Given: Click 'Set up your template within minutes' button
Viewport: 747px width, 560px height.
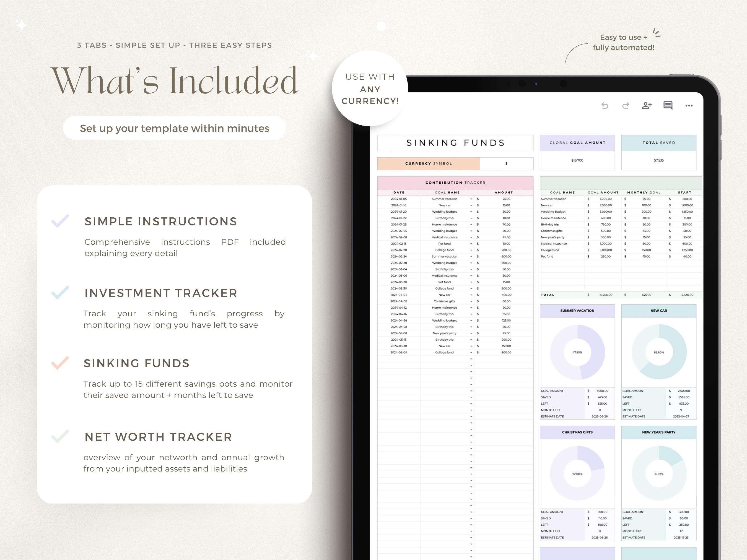Looking at the screenshot, I should (174, 128).
